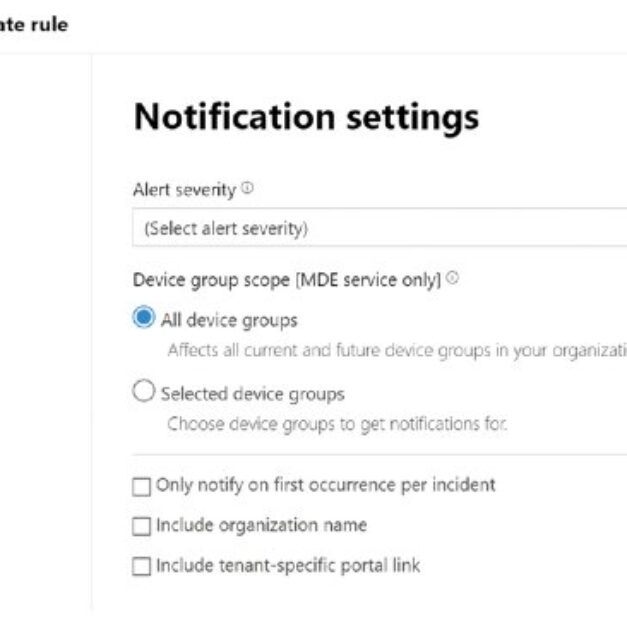The width and height of the screenshot is (627, 627).
Task: Check the Include tenant-specific portal link box
Action: click(x=141, y=567)
